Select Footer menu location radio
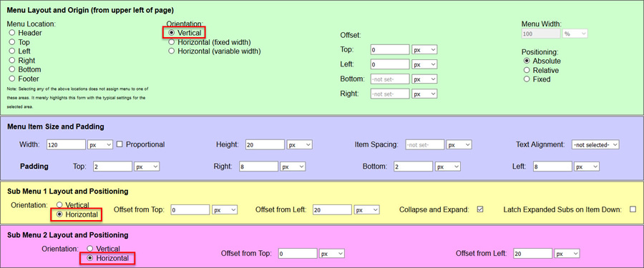 coord(12,79)
